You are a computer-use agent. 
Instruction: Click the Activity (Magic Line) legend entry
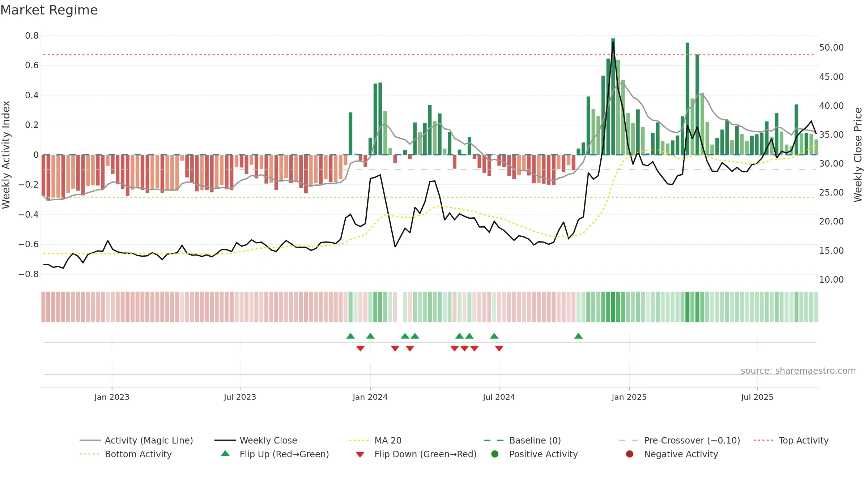[x=136, y=440]
